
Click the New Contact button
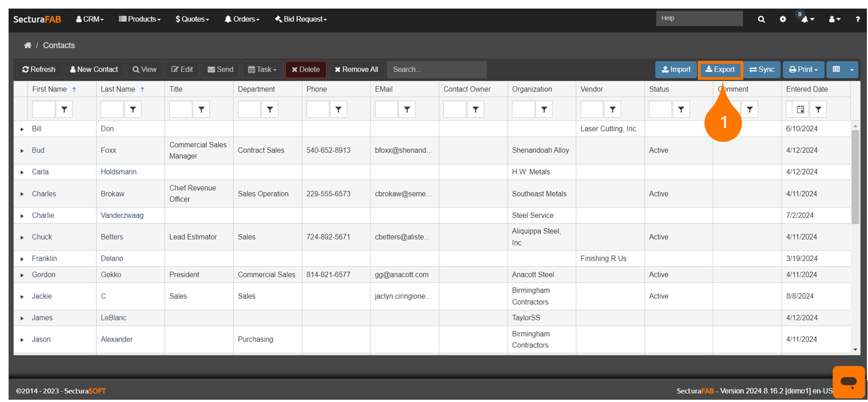coord(94,70)
